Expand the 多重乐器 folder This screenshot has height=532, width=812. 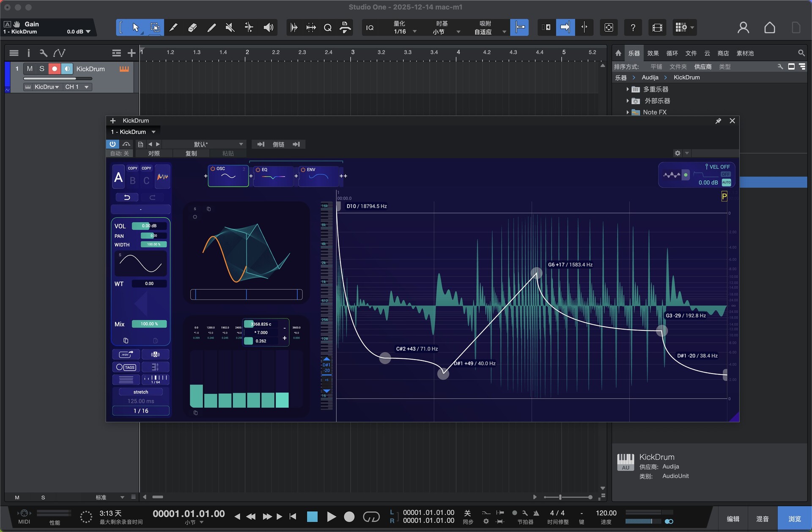[628, 89]
